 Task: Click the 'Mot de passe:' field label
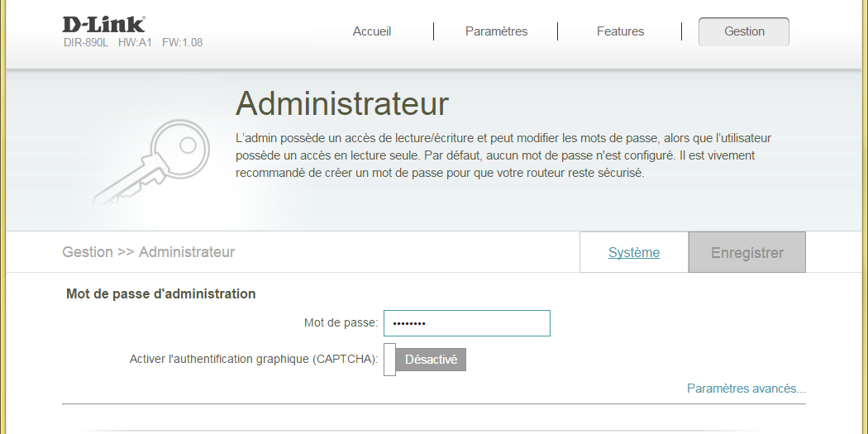(341, 323)
